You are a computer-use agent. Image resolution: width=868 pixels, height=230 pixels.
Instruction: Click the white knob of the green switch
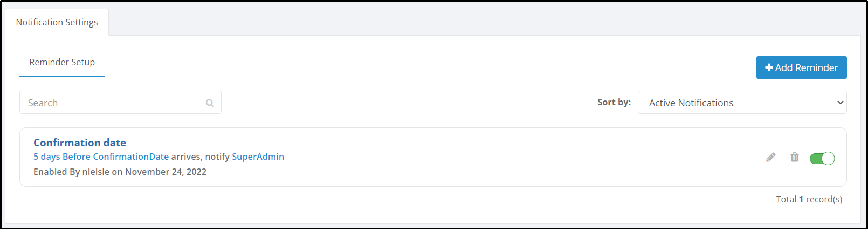click(829, 158)
